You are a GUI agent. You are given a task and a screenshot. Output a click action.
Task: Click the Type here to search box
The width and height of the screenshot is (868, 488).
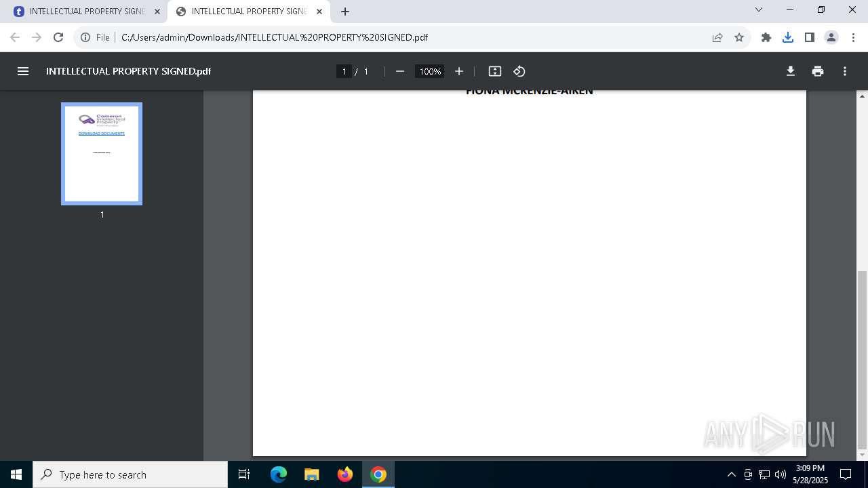(x=130, y=474)
